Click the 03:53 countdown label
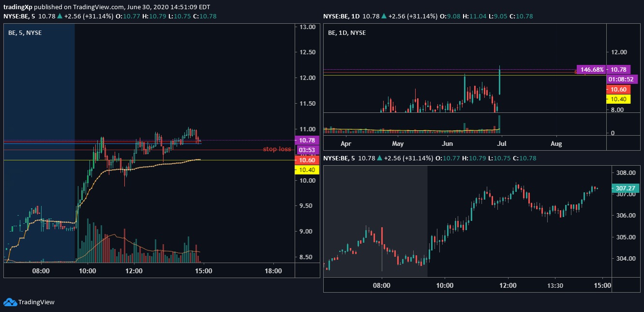This screenshot has height=312, width=644. 307,150
